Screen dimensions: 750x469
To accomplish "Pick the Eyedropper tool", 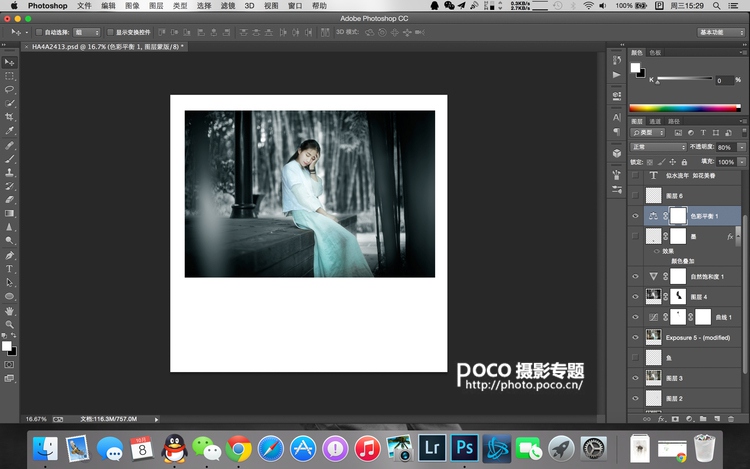I will pos(10,131).
